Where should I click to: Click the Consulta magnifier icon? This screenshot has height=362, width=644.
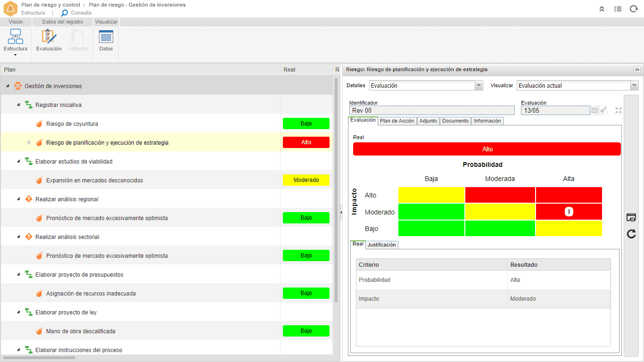(x=65, y=13)
